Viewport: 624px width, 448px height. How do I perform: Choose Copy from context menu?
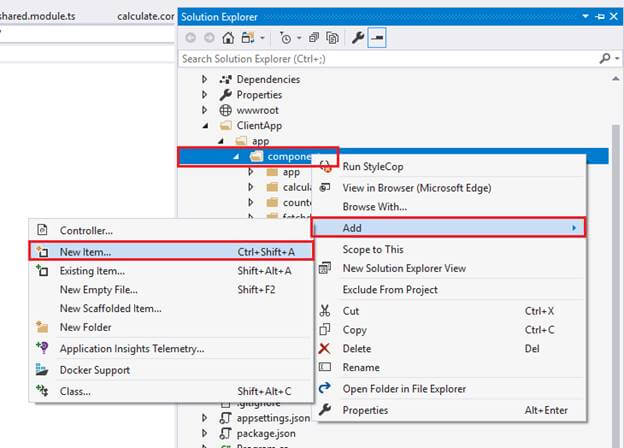point(449,330)
